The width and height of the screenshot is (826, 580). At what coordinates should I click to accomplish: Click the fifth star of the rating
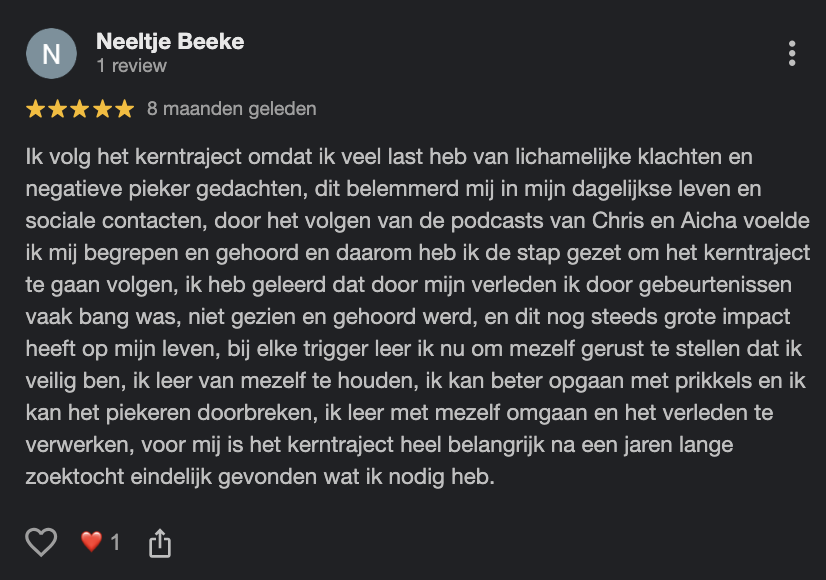coord(123,109)
